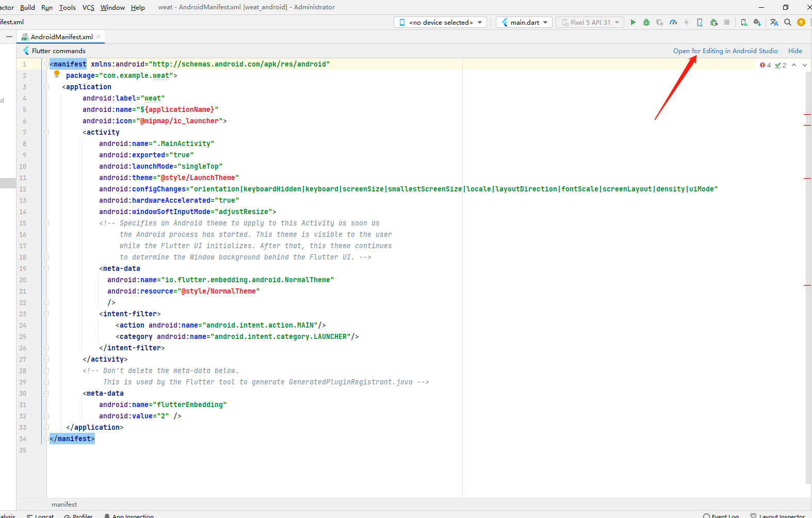
Task: Collapse the manifest tag fold on line 1
Action: click(46, 64)
